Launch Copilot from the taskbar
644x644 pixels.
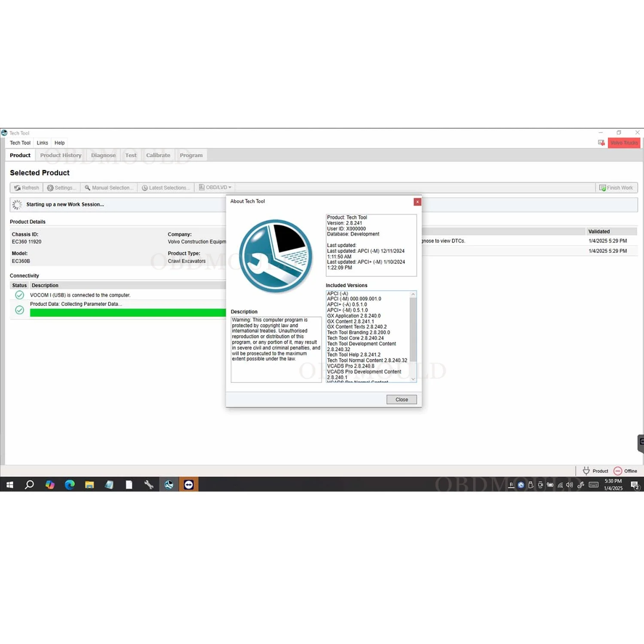[x=50, y=485]
